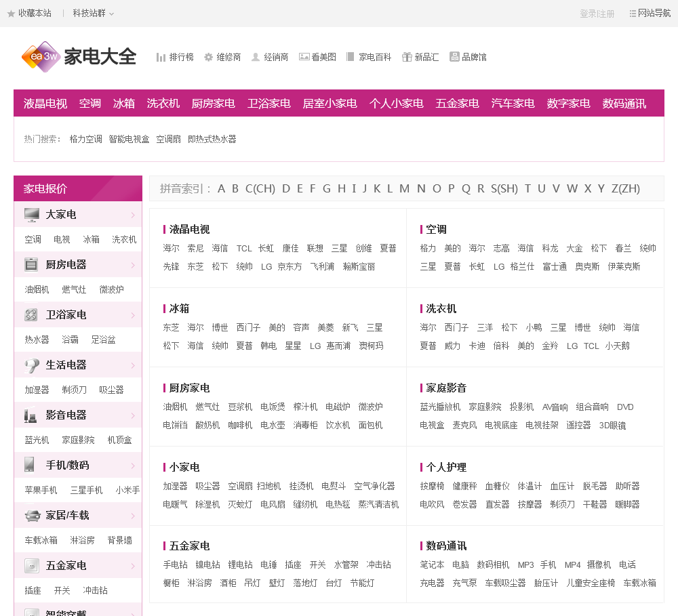Viewport: 678px width, 616px height.
Task: Click the hair dryer icon beside 生活电器
Action: 31,365
